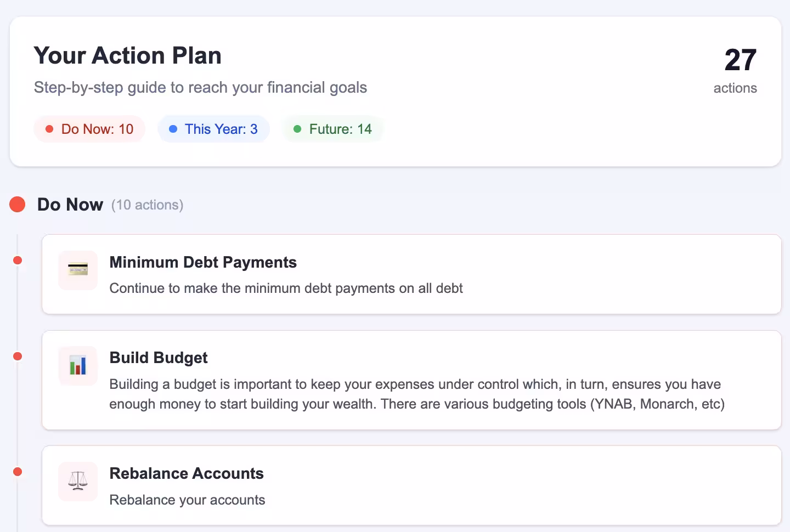Collapse the Do Now section heading
The image size is (790, 532).
(x=70, y=205)
